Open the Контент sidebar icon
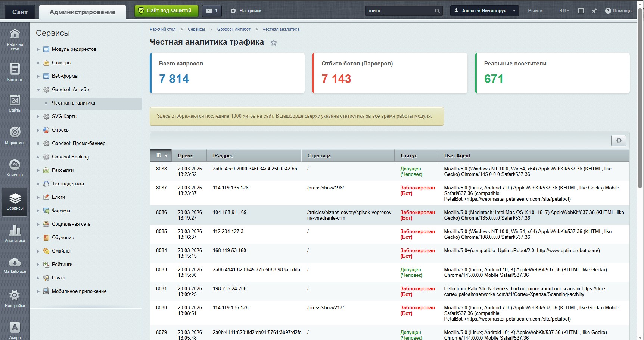 [x=15, y=72]
